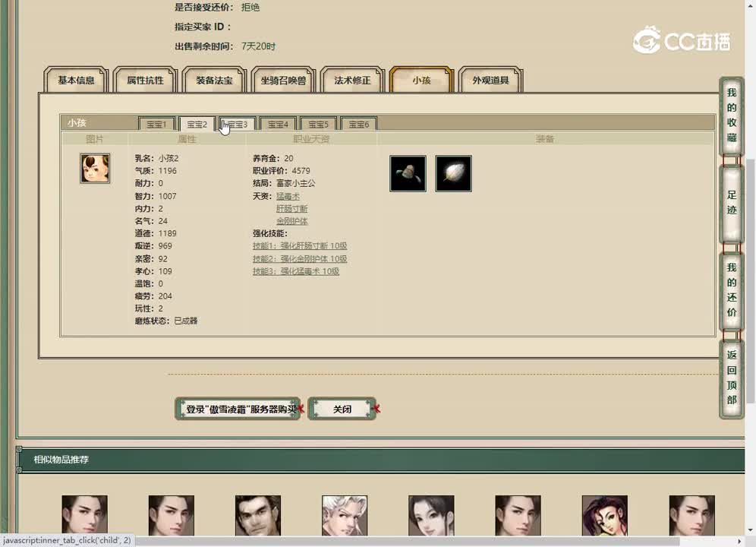The width and height of the screenshot is (756, 547).
Task: Click the 磨炼状态: 已成器 text
Action: click(x=166, y=321)
